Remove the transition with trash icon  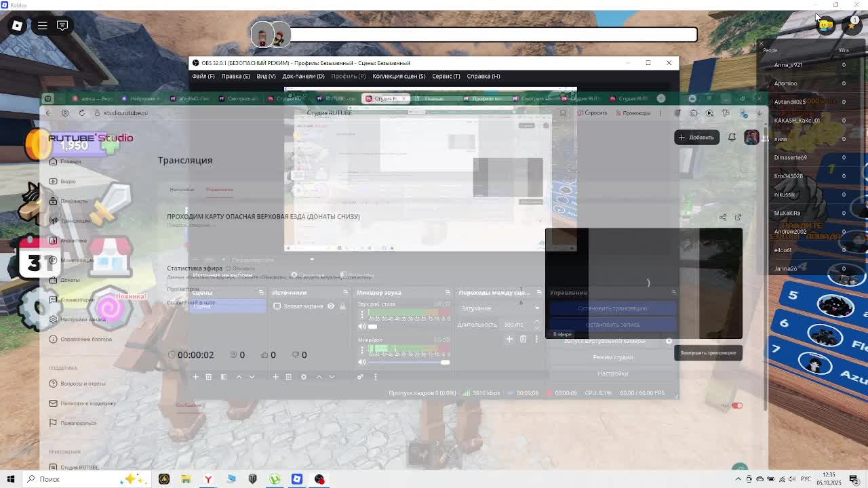[523, 339]
